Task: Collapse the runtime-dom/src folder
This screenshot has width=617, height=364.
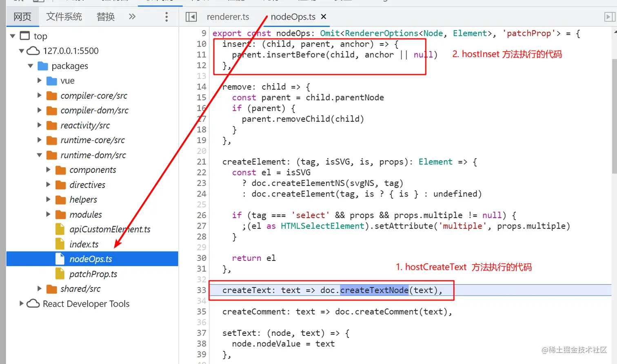Action: [x=40, y=155]
